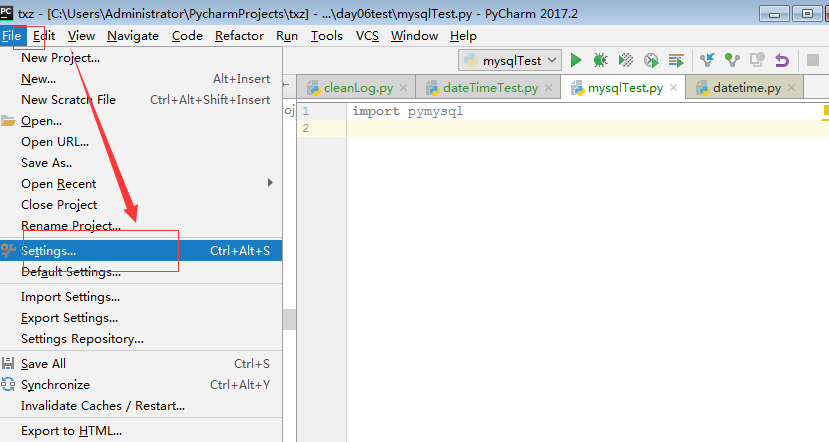Screen dimensions: 829x442
Task: Open the Refactor menu
Action: (239, 36)
